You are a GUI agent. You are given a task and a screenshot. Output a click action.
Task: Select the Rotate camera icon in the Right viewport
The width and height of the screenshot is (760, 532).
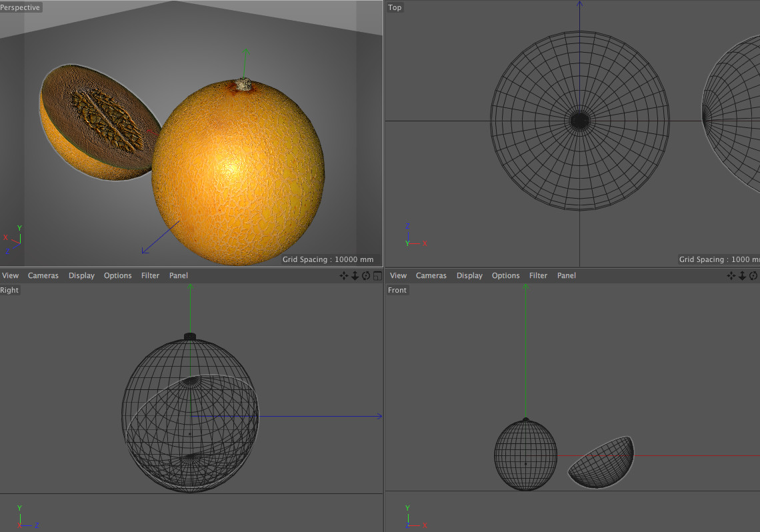pos(365,275)
